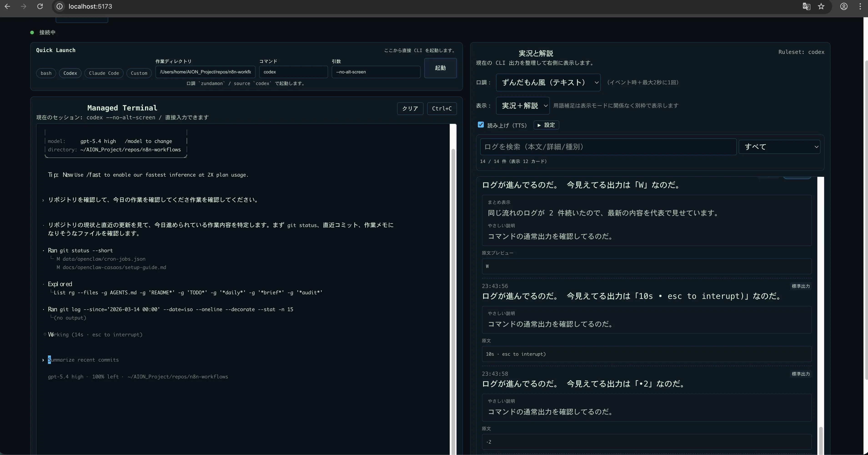The image size is (868, 455).
Task: Open the Google Translate icon in address bar
Action: point(806,6)
